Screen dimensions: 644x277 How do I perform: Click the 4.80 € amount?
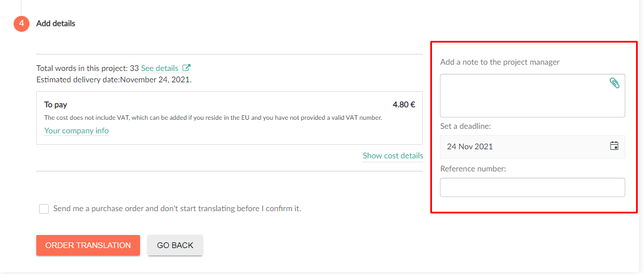(x=404, y=104)
